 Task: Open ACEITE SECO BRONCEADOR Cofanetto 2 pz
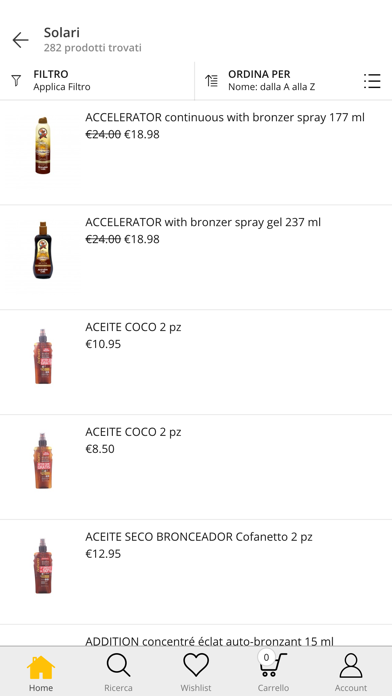[196, 572]
